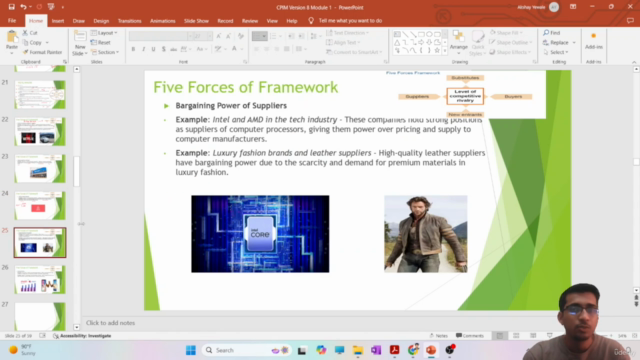Click the Align Text button

343,42
